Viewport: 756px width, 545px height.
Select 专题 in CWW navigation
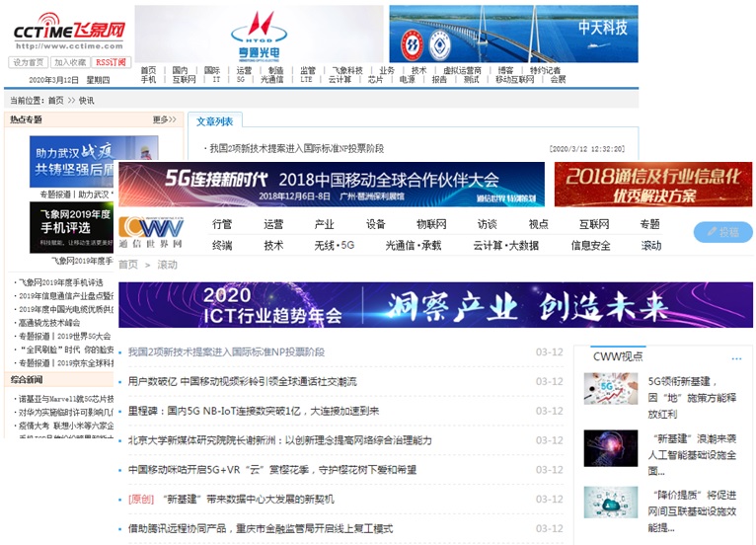(650, 224)
